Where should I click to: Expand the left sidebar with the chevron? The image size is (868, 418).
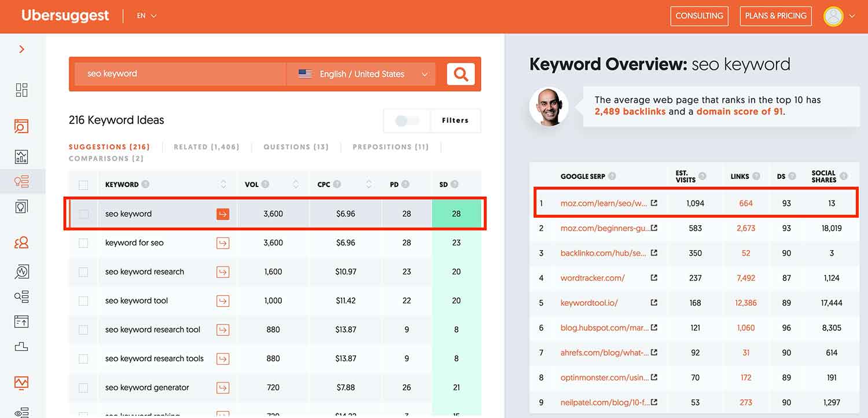pos(22,49)
